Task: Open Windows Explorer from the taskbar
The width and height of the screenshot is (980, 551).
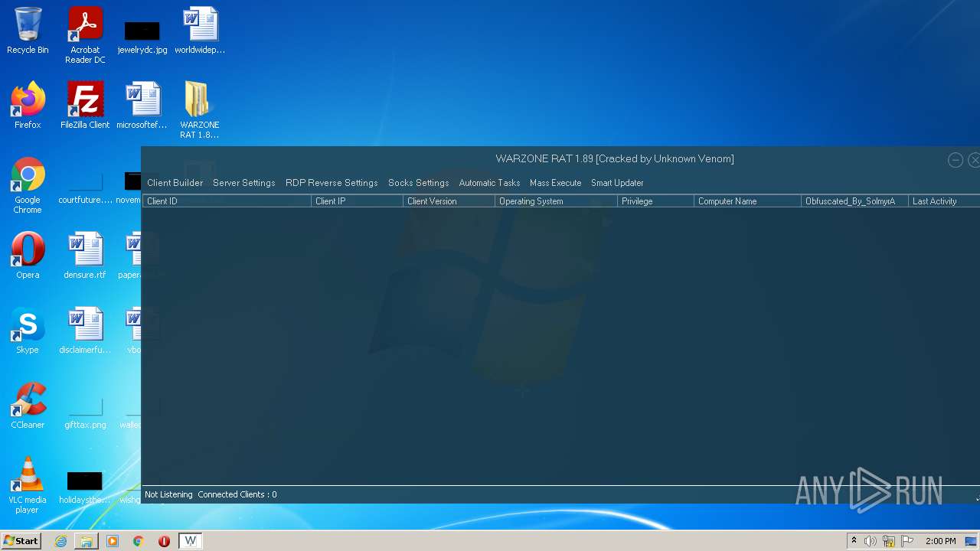Action: tap(87, 541)
